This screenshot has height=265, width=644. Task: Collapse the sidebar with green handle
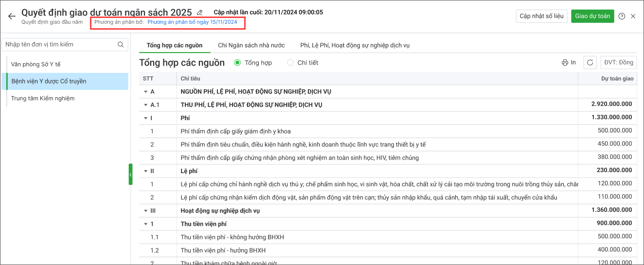[x=130, y=174]
